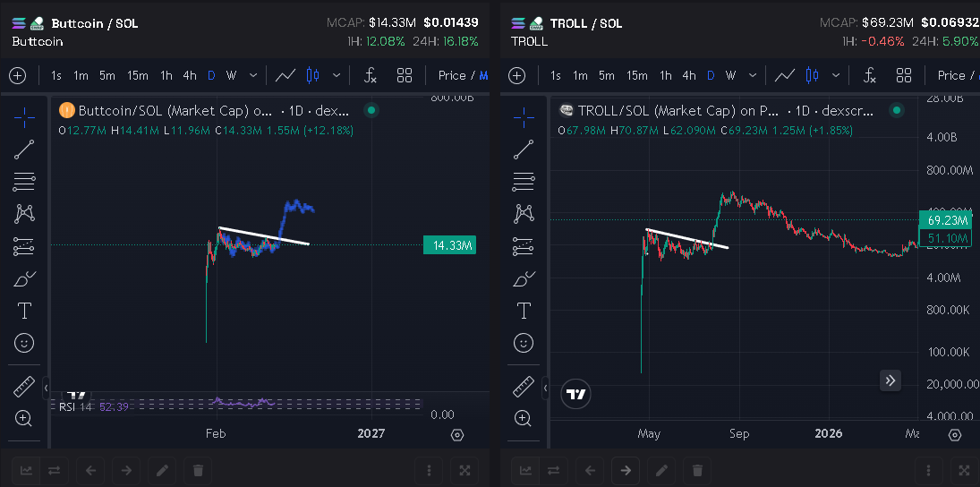Open chart settings gear in TROLL chart
Image resolution: width=980 pixels, height=487 pixels.
coord(954,435)
